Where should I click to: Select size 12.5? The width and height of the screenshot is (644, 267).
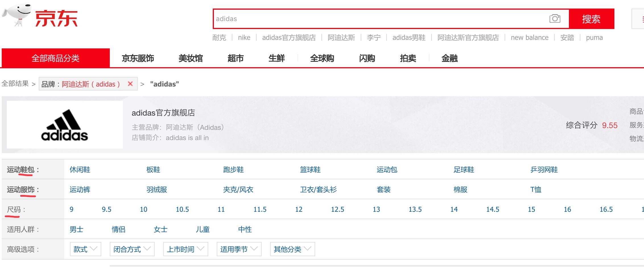coord(338,210)
